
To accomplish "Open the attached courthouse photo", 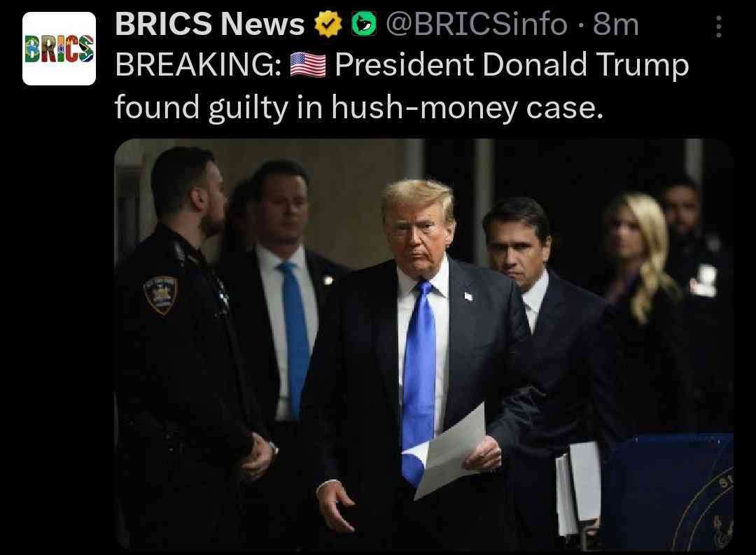I will [423, 344].
